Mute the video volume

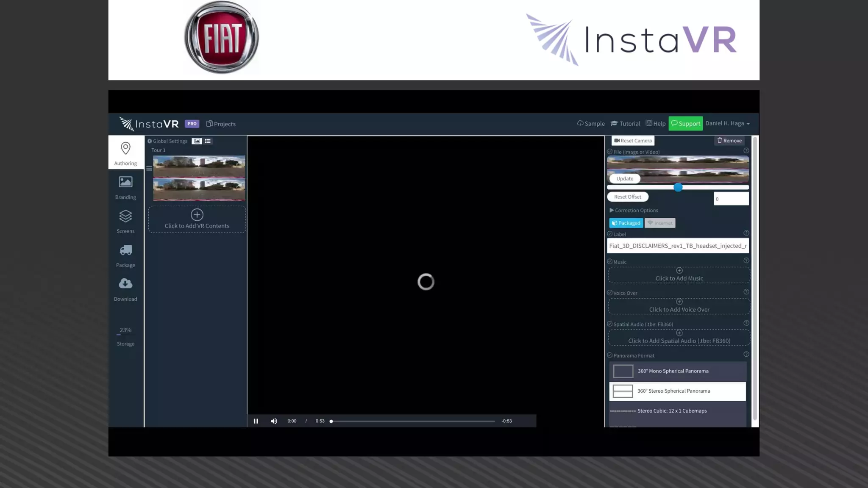[274, 421]
